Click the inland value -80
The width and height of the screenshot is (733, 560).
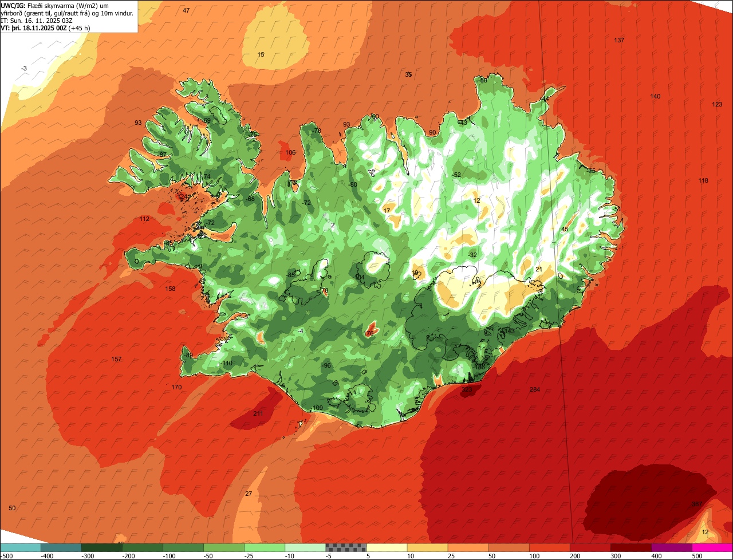[x=353, y=184]
